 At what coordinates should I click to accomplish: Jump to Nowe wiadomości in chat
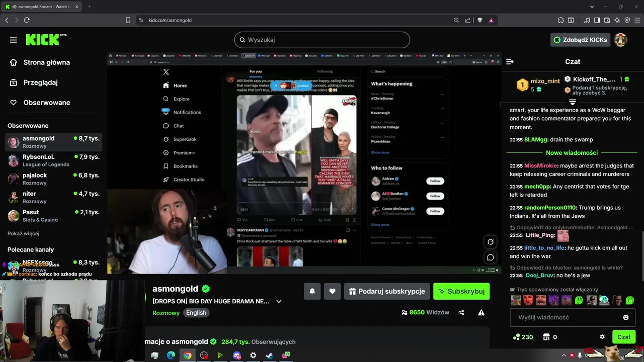tap(572, 153)
